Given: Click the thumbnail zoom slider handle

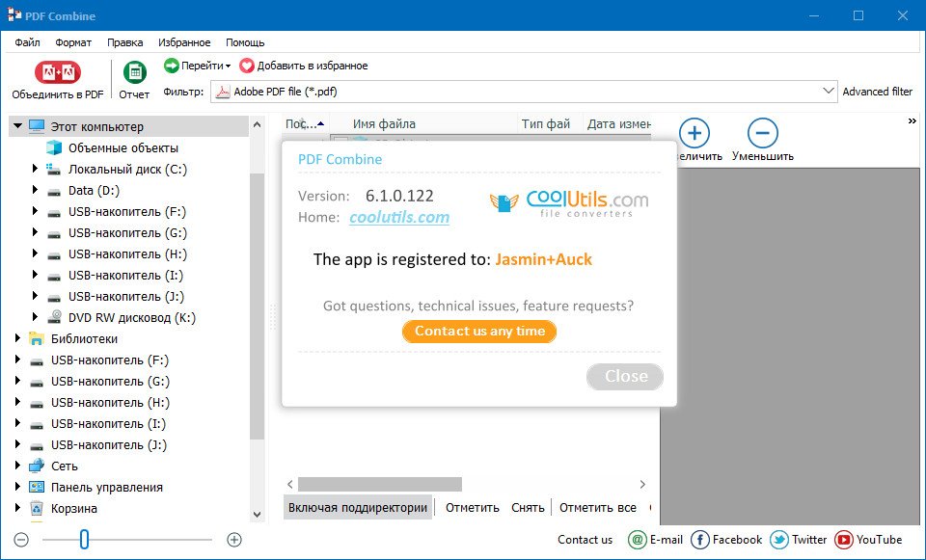Looking at the screenshot, I should pos(85,540).
